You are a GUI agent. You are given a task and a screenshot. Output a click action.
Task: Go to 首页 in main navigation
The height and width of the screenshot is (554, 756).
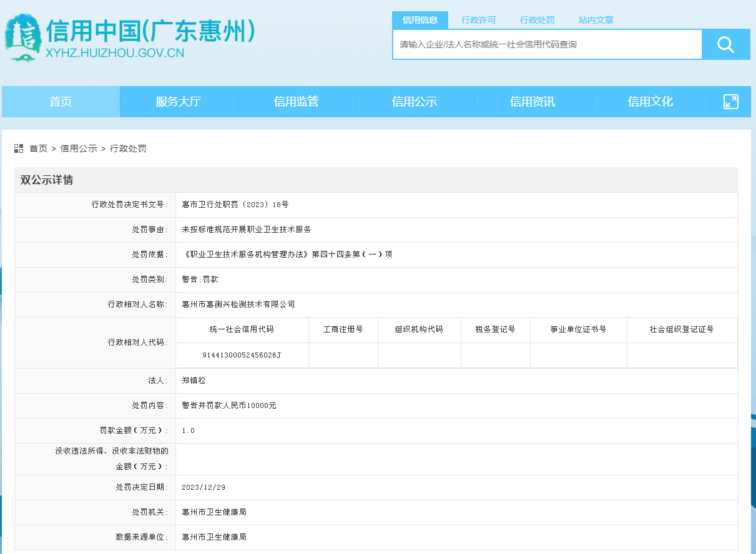point(61,102)
